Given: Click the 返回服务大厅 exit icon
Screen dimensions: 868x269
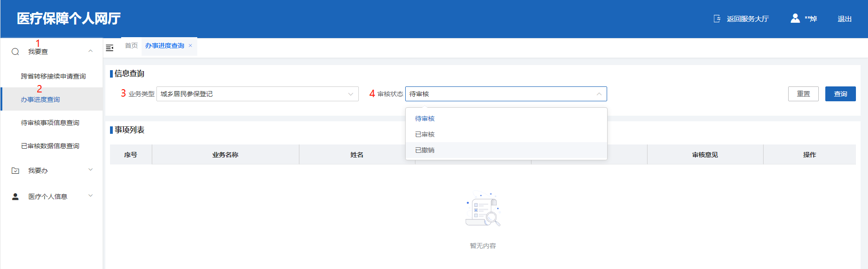Looking at the screenshot, I should click(717, 19).
